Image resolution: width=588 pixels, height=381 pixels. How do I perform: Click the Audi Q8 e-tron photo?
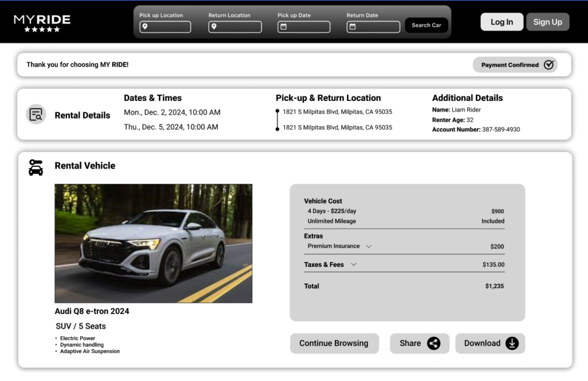(x=153, y=243)
